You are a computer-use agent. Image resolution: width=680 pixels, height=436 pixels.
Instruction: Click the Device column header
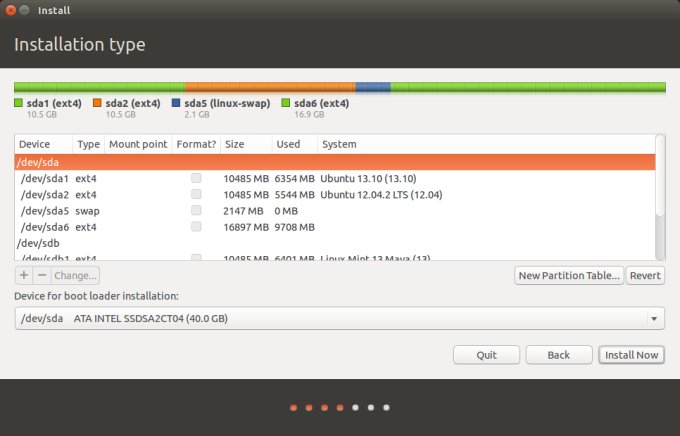pyautogui.click(x=44, y=144)
